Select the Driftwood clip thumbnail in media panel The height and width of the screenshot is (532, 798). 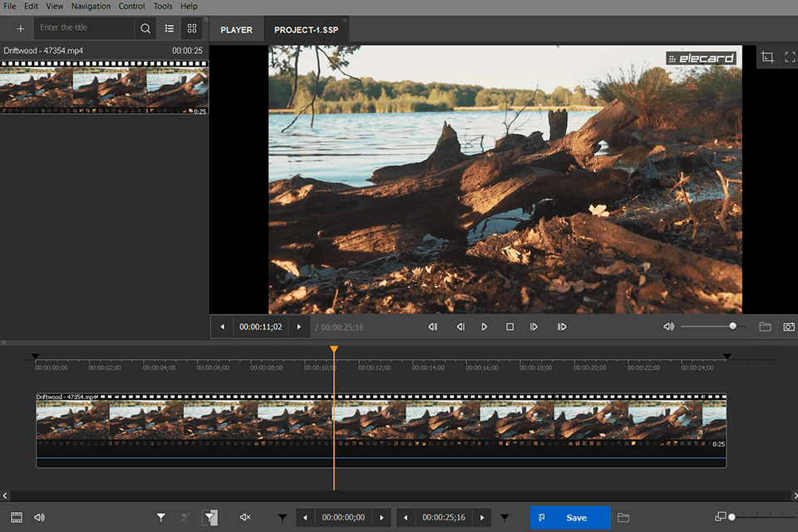(104, 89)
